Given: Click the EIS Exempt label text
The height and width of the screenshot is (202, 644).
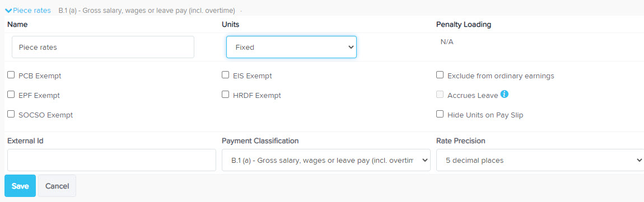Looking at the screenshot, I should 252,76.
